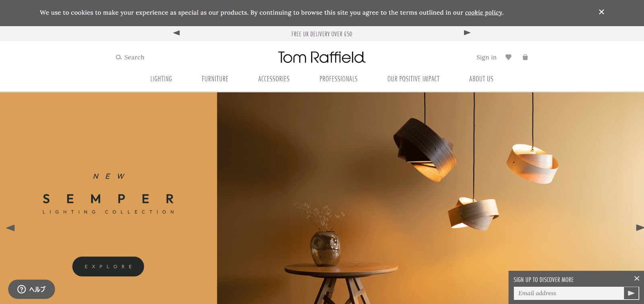Viewport: 644px width, 304px height.
Task: Expand Our Positive Impact menu
Action: (413, 79)
